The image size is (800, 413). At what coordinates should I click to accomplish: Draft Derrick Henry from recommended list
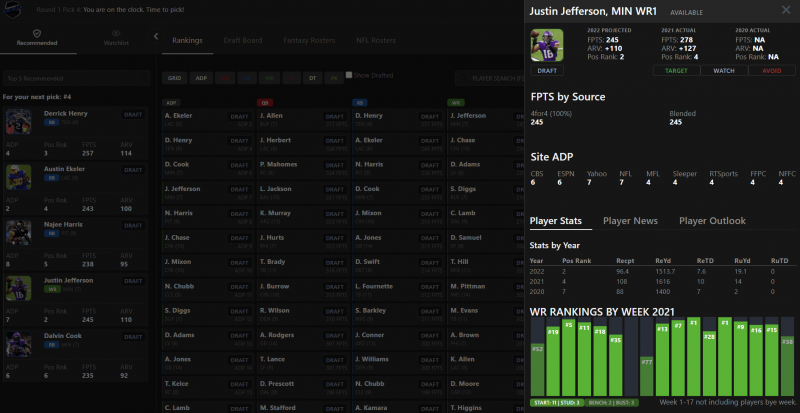(x=133, y=115)
